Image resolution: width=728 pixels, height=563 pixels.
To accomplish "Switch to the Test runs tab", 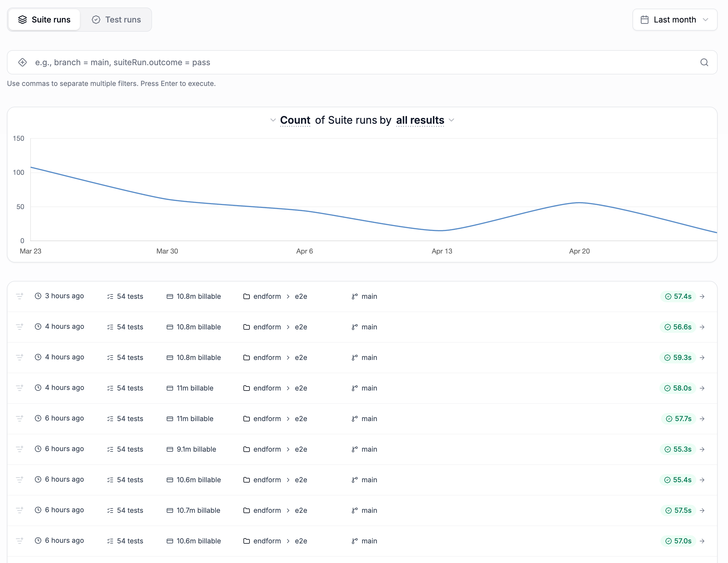I will click(116, 20).
